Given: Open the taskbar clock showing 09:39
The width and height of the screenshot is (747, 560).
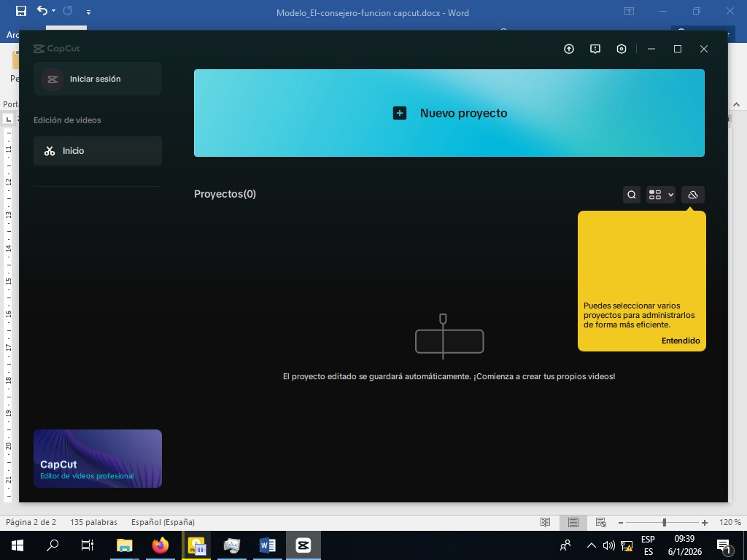Looking at the screenshot, I should click(x=684, y=545).
